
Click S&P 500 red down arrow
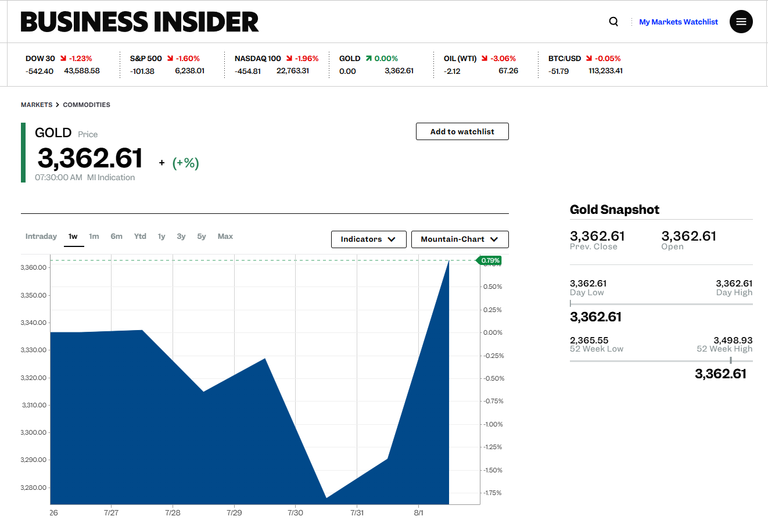coord(170,58)
